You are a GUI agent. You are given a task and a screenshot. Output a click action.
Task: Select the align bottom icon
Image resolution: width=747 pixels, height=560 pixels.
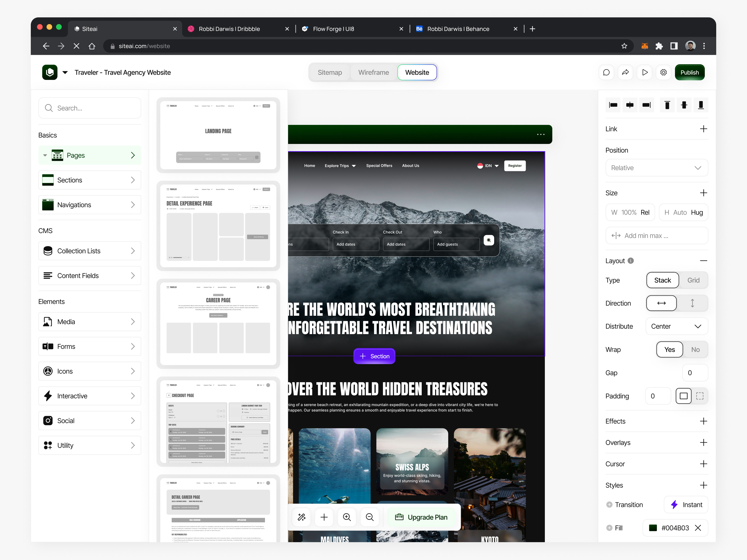[x=701, y=105]
